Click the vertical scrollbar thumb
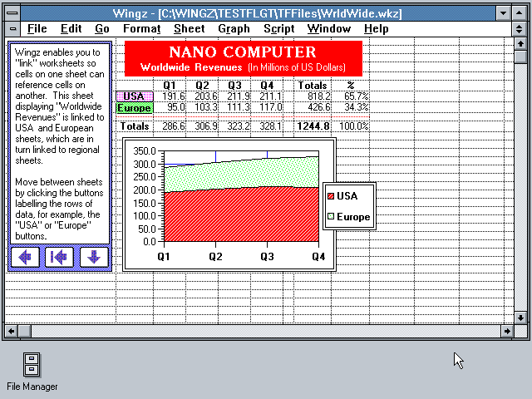 [520, 57]
